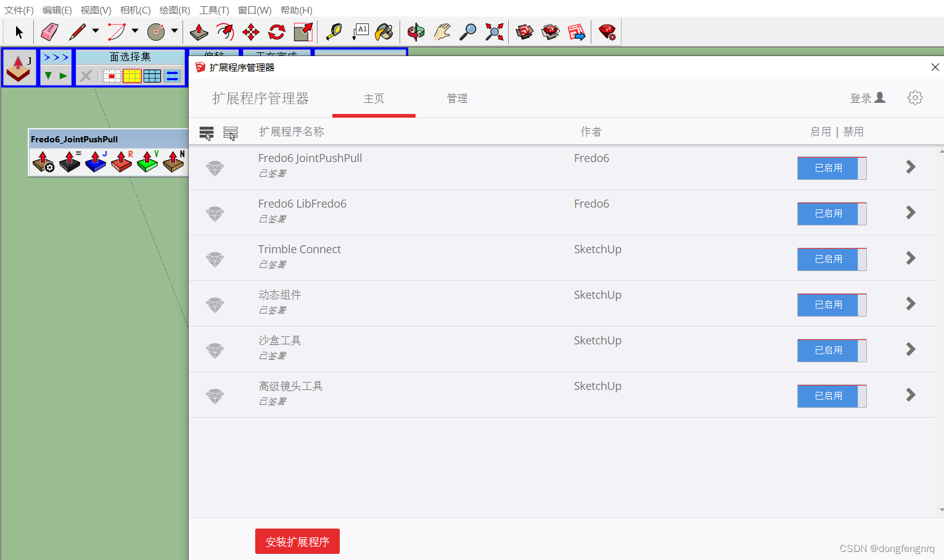The image size is (944, 560).
Task: Choose the Arc tool
Action: pyautogui.click(x=117, y=31)
